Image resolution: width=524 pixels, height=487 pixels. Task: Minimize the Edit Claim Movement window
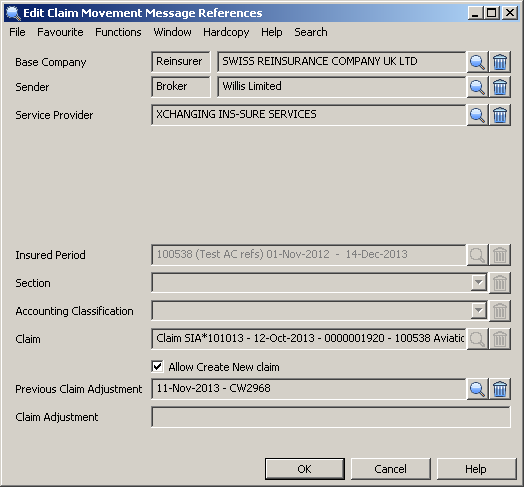[x=475, y=13]
